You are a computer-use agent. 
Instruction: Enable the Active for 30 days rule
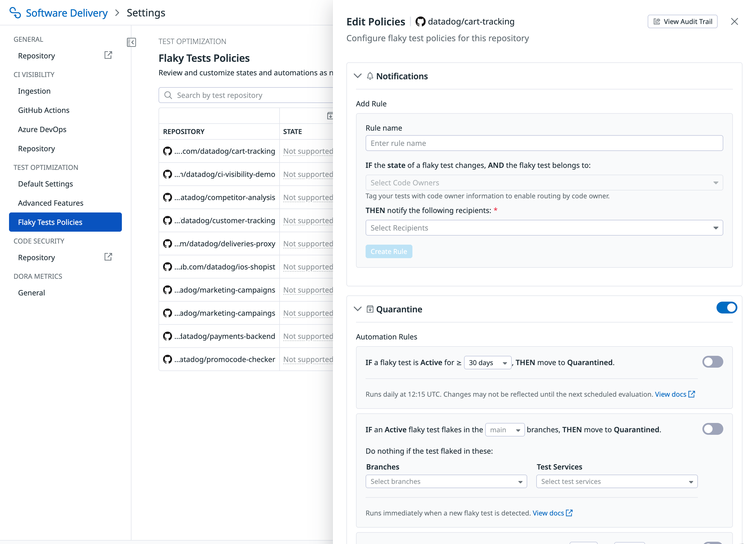click(x=712, y=362)
